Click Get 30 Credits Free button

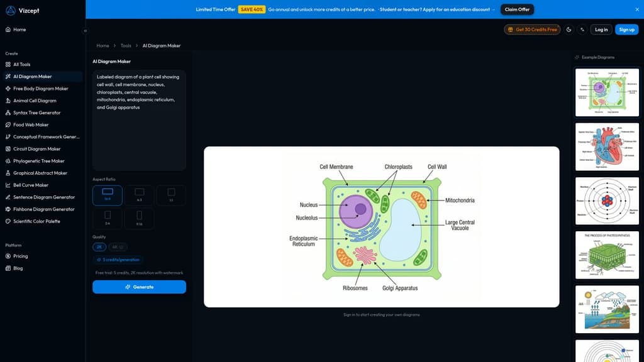tap(532, 30)
